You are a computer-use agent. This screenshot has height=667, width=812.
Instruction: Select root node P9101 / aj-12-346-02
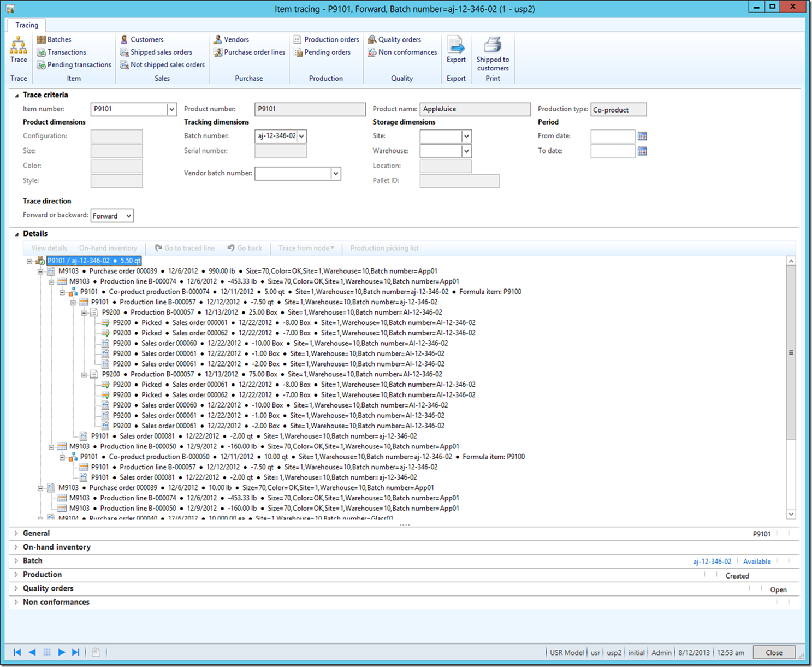tap(94, 261)
